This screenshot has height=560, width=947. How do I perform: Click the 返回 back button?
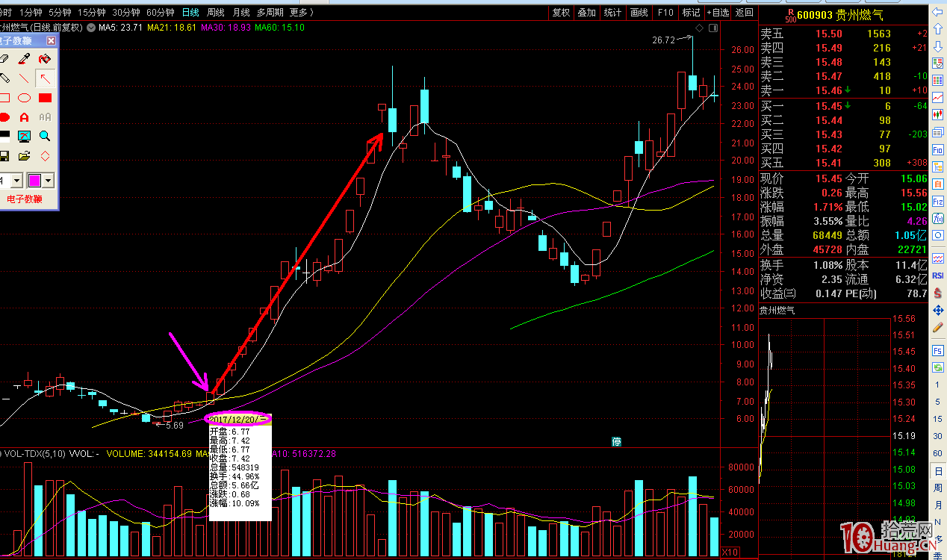pyautogui.click(x=744, y=13)
